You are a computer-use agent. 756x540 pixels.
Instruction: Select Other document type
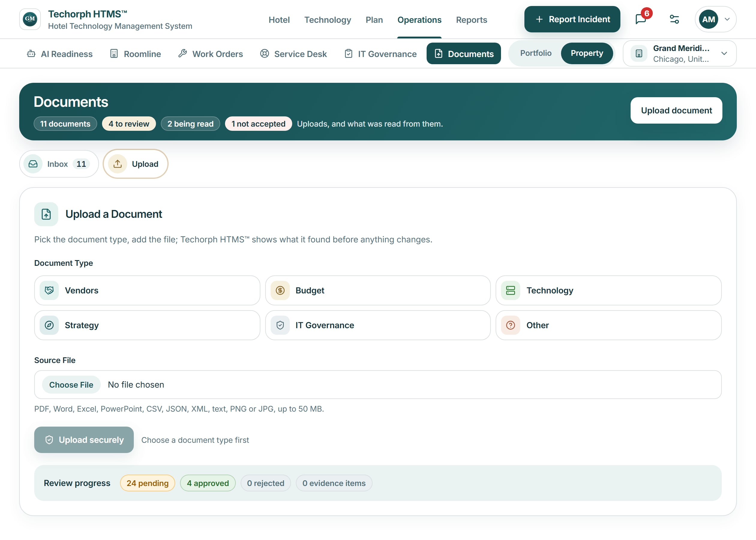click(x=608, y=325)
